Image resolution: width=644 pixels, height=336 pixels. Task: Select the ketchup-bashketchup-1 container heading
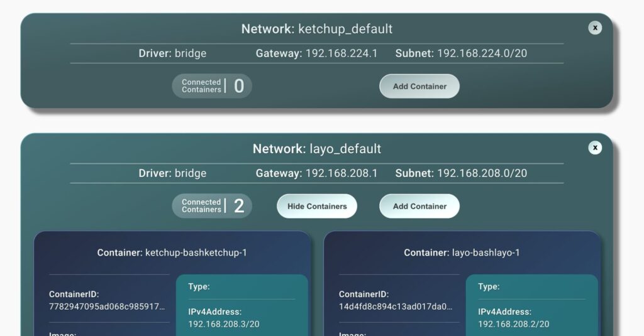[172, 252]
